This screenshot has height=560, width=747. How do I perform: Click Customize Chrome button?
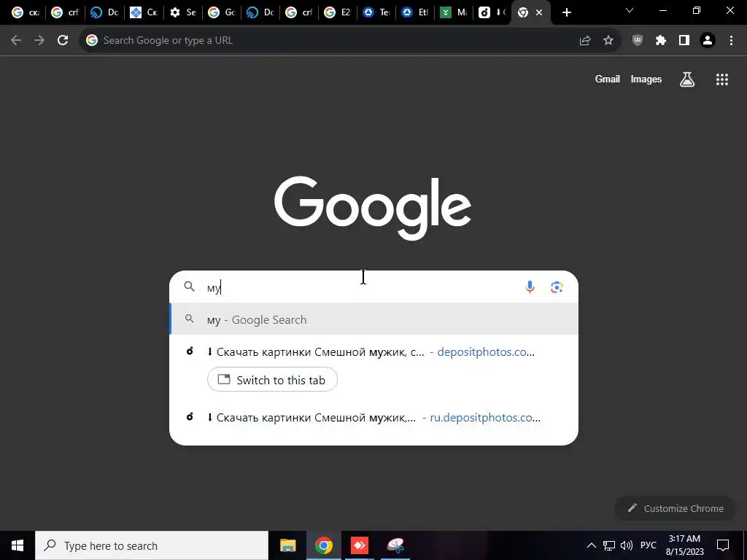click(x=676, y=508)
